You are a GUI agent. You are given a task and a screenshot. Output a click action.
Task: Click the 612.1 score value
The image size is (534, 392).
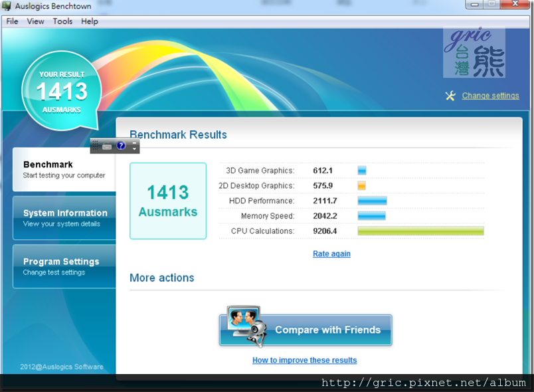tap(323, 171)
